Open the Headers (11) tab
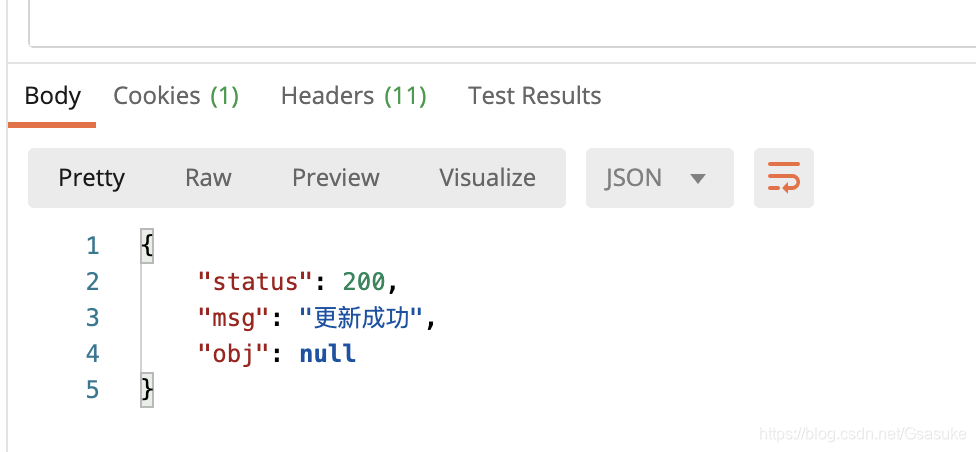The width and height of the screenshot is (976, 452). [x=354, y=96]
